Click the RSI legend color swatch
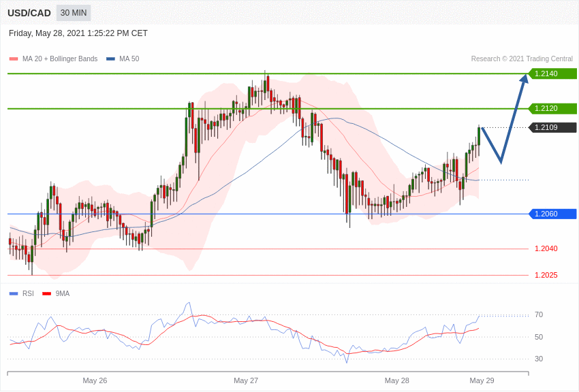The width and height of the screenshot is (579, 392). [14, 294]
